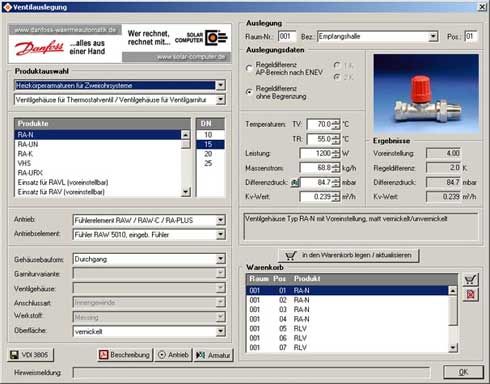Open the Antriebselement dropdown
This screenshot has width=490, height=384.
click(220, 235)
